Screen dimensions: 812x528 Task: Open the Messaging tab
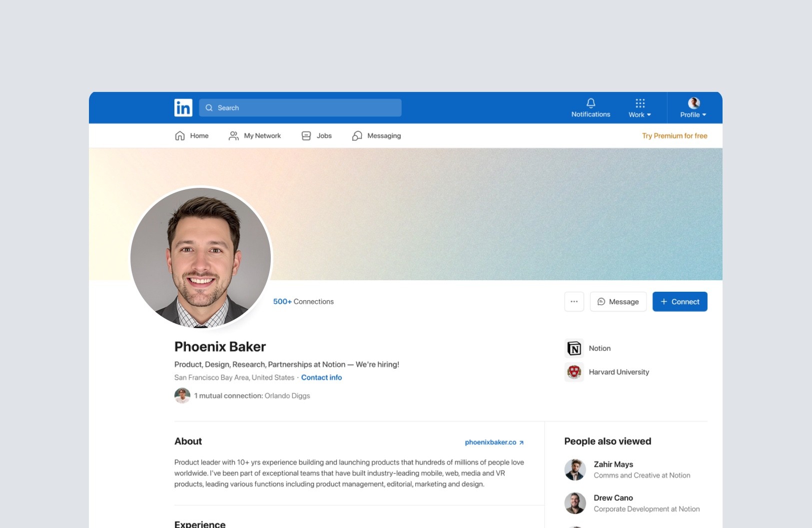[376, 136]
